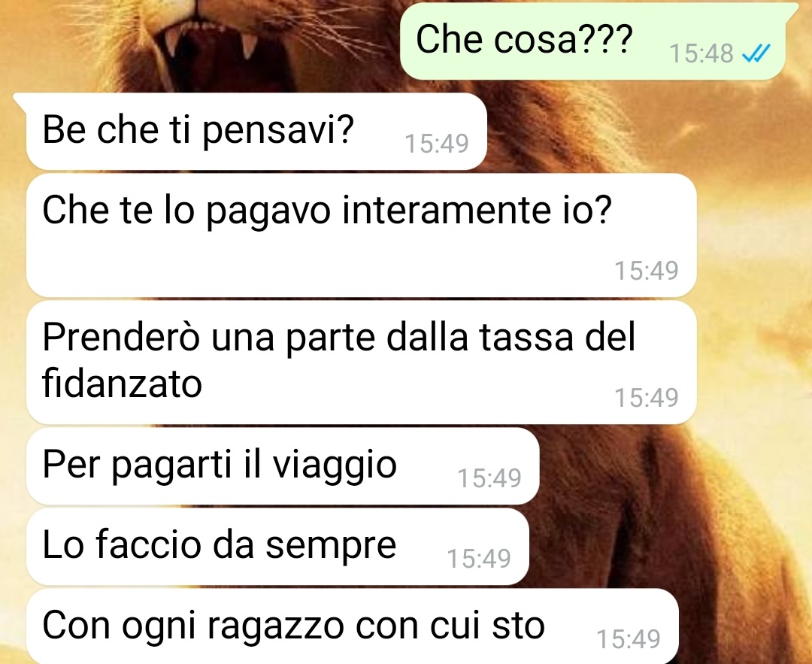Tap the "Con ogni ragazzo con cui sto" bubble
Screen dimensions: 812x664
352,626
